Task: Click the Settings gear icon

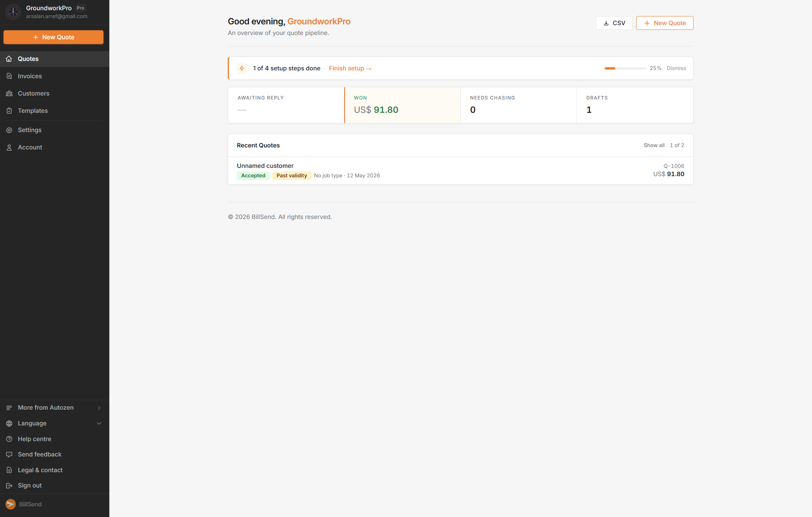Action: tap(9, 130)
